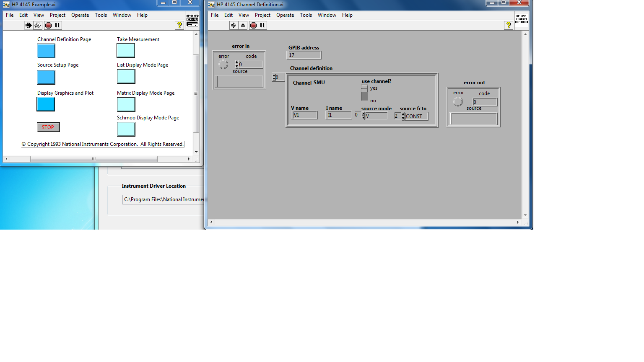The width and height of the screenshot is (644, 362).
Task: Click the error in status indicator
Action: [x=223, y=65]
